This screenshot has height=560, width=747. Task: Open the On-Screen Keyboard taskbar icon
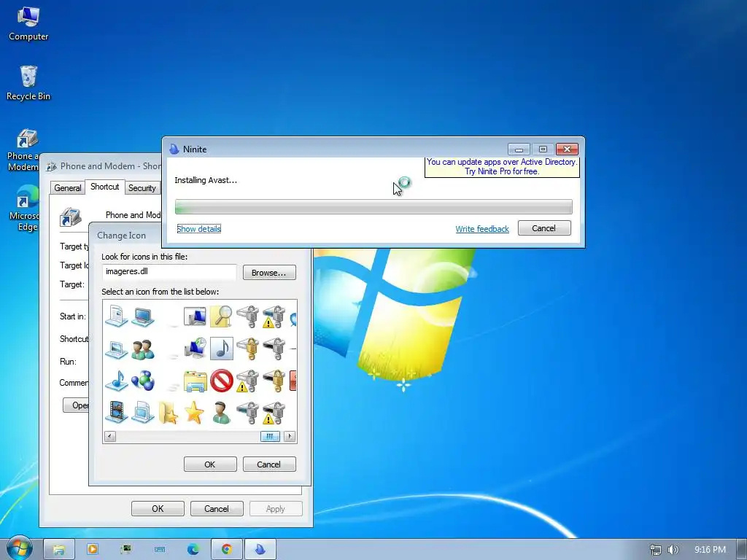[x=160, y=550]
